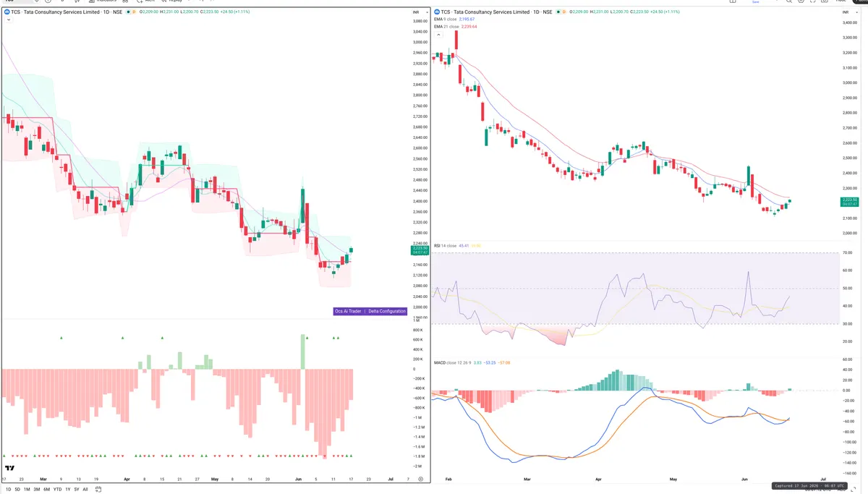This screenshot has height=494, width=868.
Task: Click 70.00 level on RSI scale
Action: pyautogui.click(x=848, y=252)
